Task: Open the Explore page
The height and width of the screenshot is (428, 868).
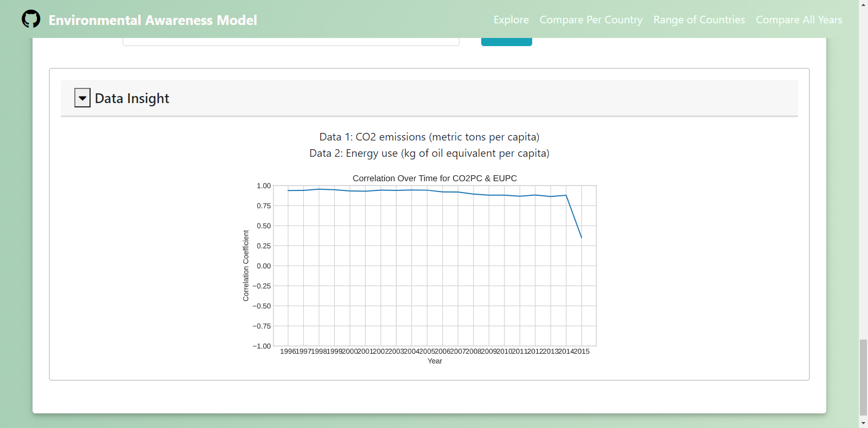Action: pyautogui.click(x=510, y=20)
